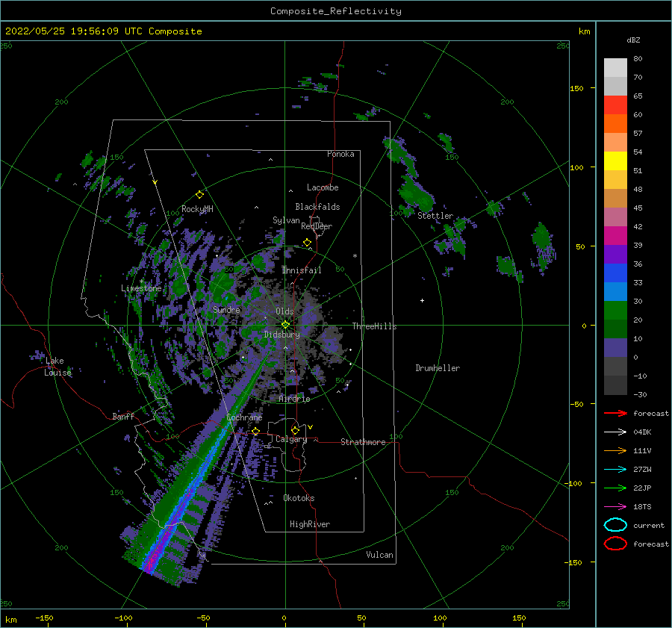672x628 pixels.
Task: Select the orange 111V arrow icon
Action: click(x=615, y=450)
